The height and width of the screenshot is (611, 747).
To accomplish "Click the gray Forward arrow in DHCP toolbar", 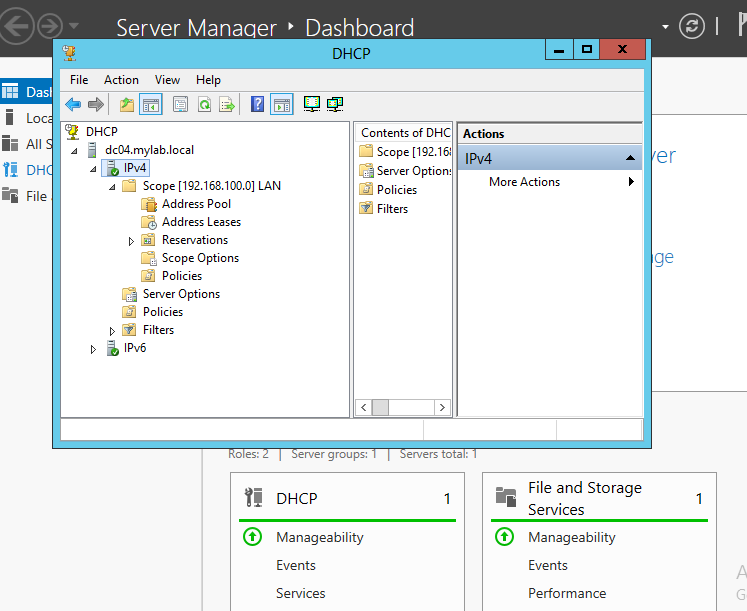I will 96,104.
